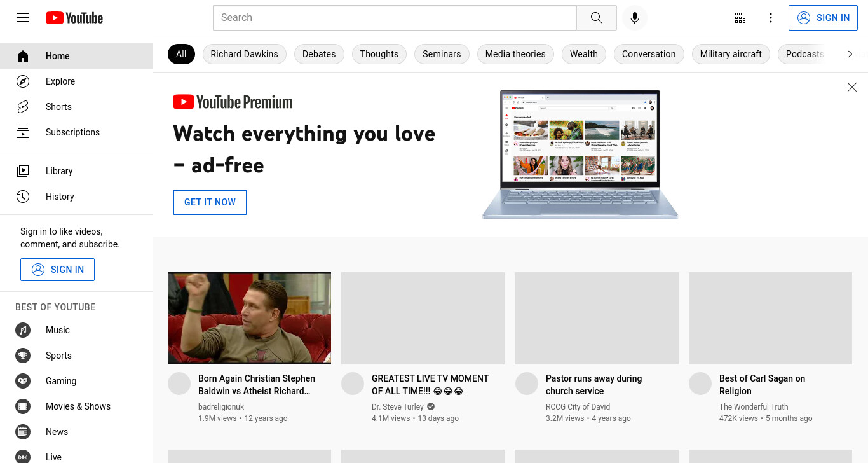Click the Explore compass icon
The height and width of the screenshot is (463, 868).
click(23, 81)
